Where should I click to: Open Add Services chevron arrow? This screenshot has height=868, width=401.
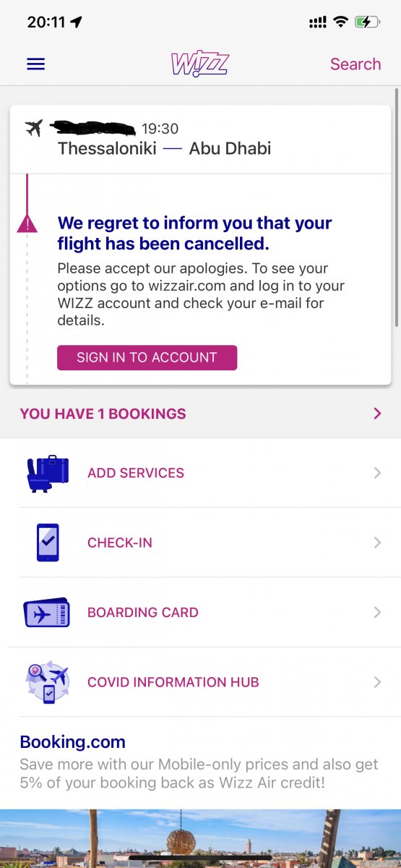(x=377, y=473)
